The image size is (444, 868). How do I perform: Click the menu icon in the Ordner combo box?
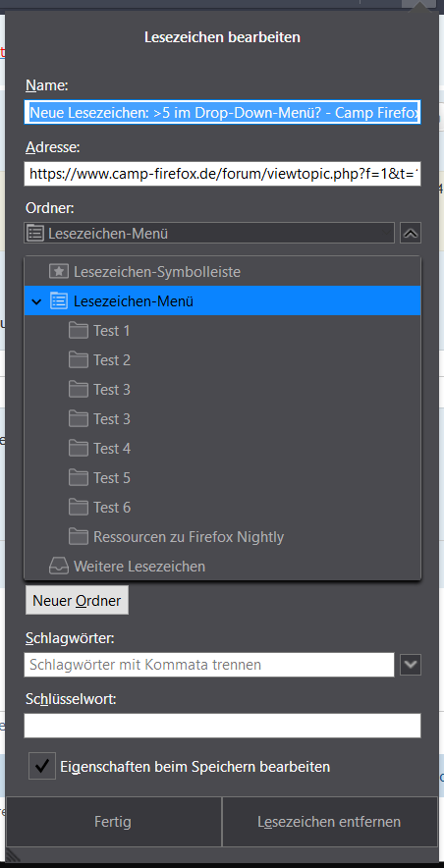pos(36,233)
